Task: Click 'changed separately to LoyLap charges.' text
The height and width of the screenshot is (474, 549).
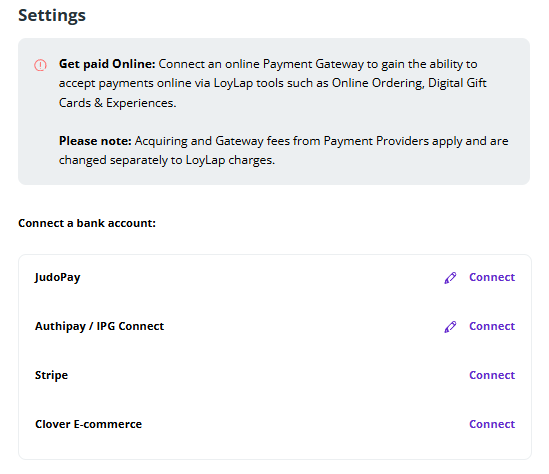Action: tap(167, 160)
